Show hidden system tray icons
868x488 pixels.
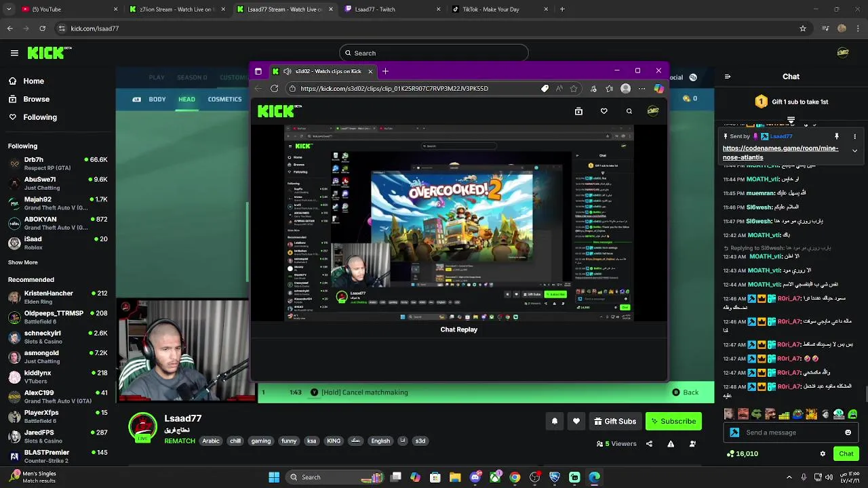point(789,477)
